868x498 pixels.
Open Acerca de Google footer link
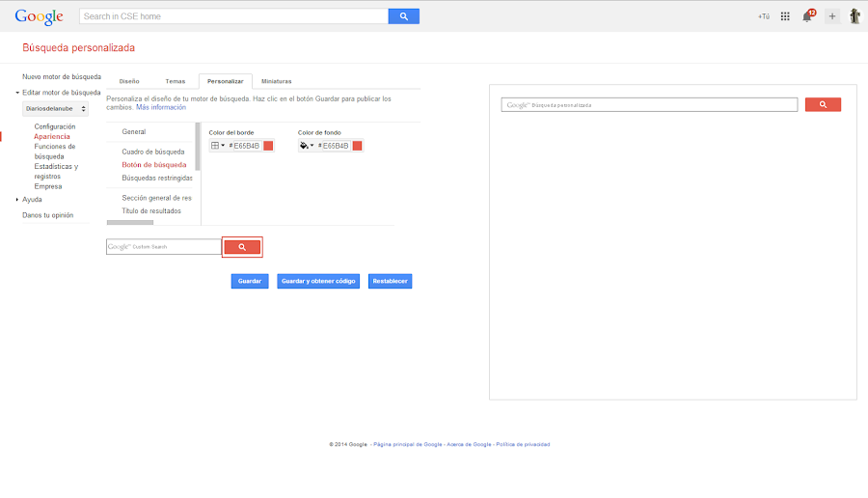point(469,444)
